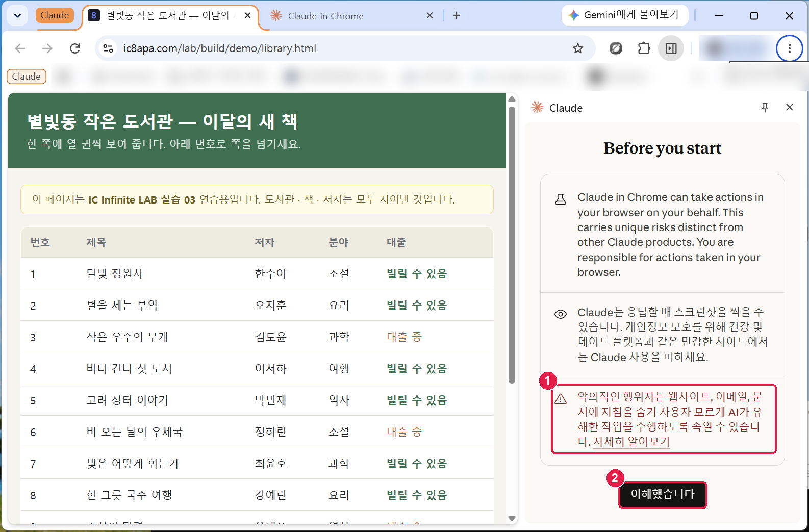Select the book title 빛은 어떻게 휘는가
The width and height of the screenshot is (809, 532).
pos(133,464)
